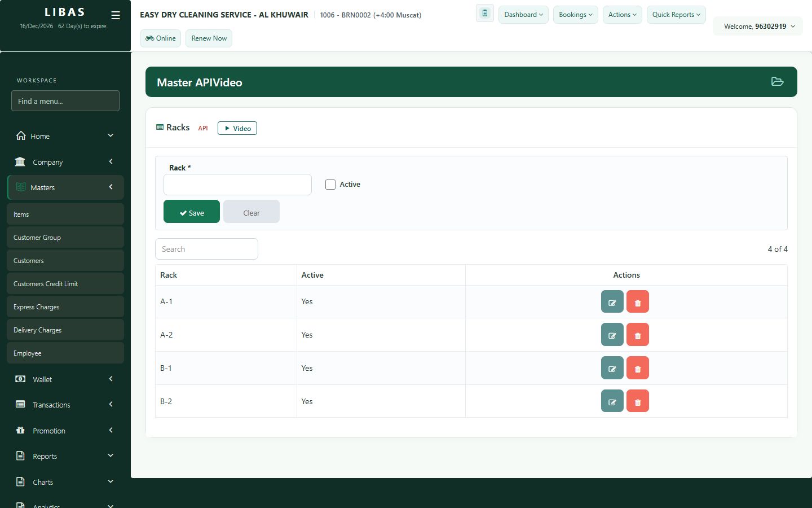Click the Company building icon
812x508 pixels.
point(20,161)
